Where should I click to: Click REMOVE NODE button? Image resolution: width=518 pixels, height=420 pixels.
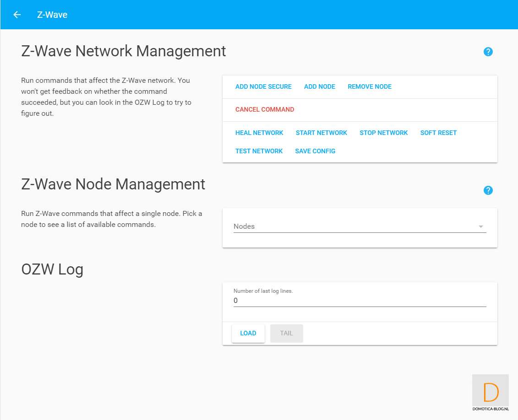pos(369,86)
